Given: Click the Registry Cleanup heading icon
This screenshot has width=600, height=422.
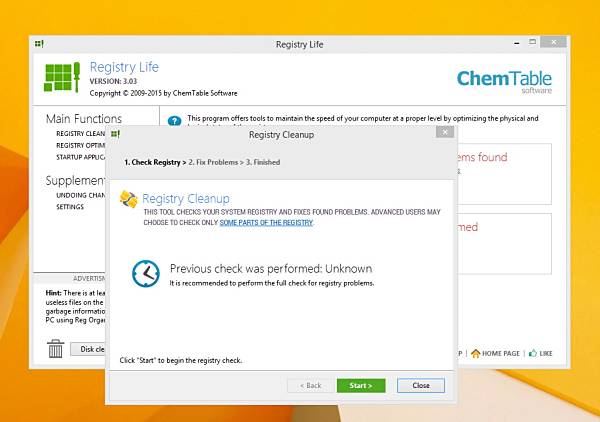Looking at the screenshot, I should 129,199.
